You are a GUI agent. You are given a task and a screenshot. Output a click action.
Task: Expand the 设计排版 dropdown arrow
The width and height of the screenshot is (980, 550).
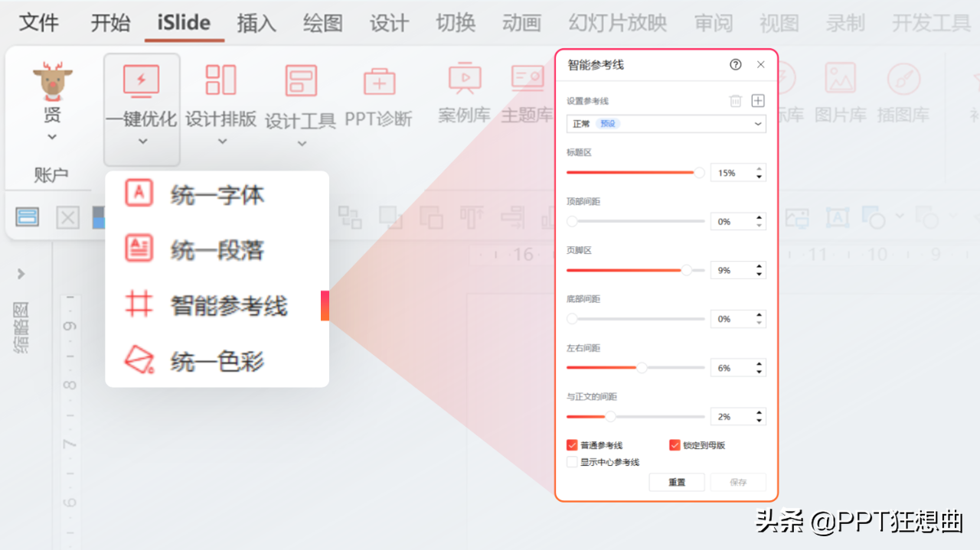(x=222, y=141)
